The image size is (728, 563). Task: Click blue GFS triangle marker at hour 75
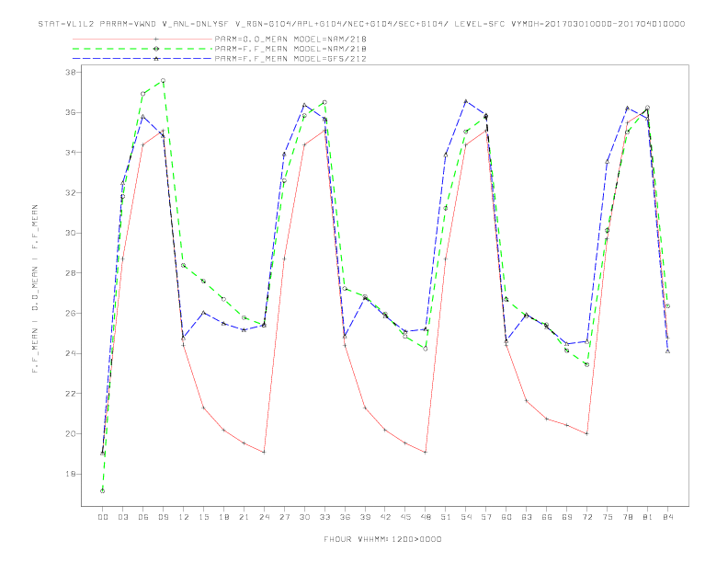(607, 162)
